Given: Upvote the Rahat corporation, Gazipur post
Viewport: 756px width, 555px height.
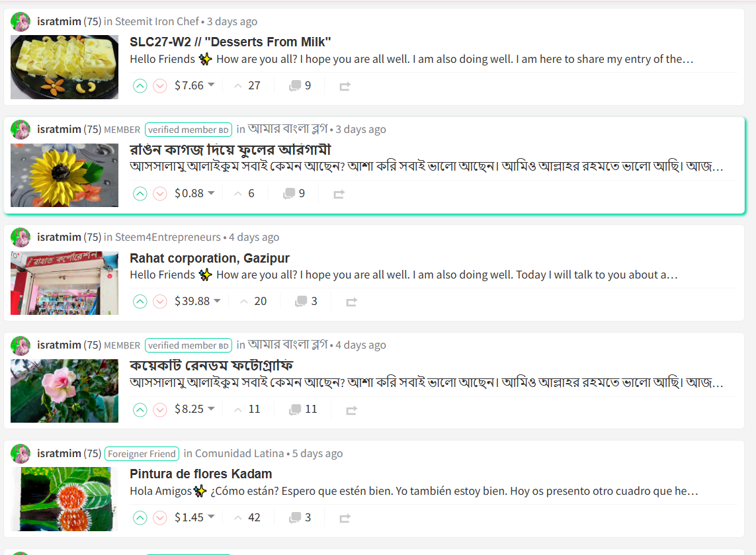Looking at the screenshot, I should (140, 302).
